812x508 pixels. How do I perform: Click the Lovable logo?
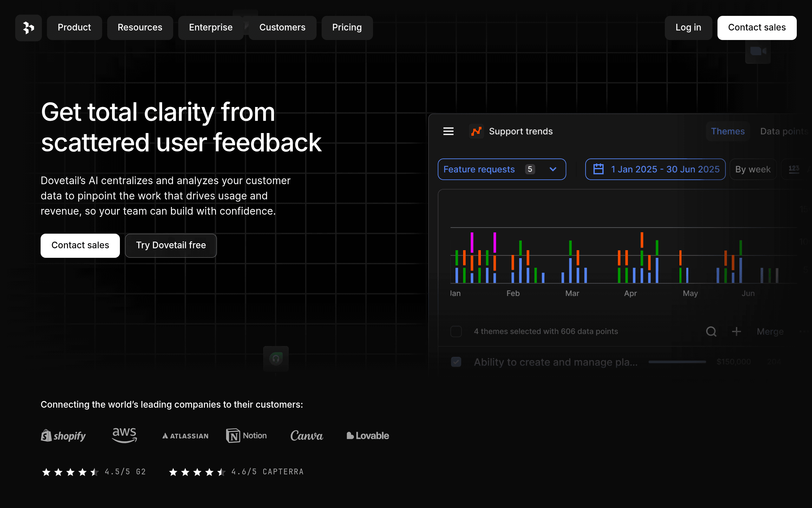368,436
